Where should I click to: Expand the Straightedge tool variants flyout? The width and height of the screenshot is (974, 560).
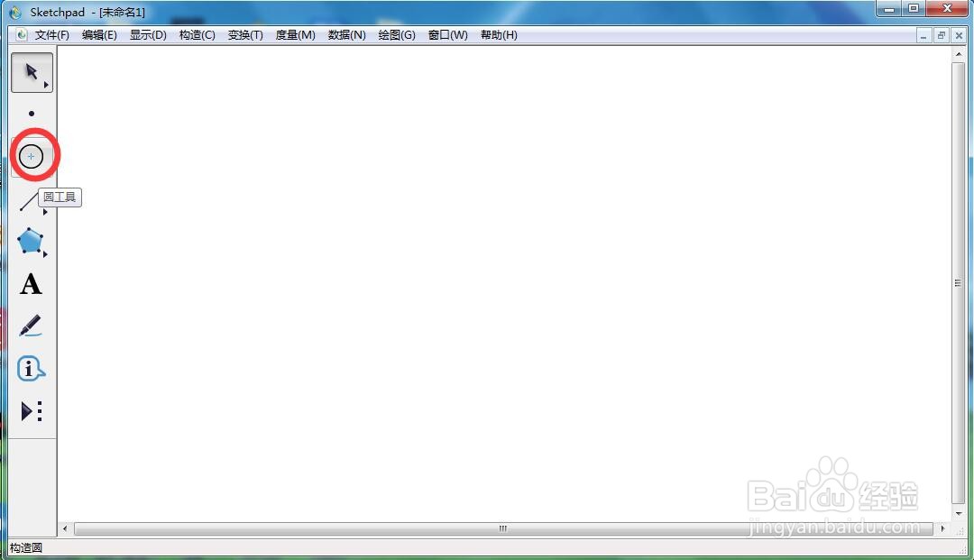click(45, 212)
